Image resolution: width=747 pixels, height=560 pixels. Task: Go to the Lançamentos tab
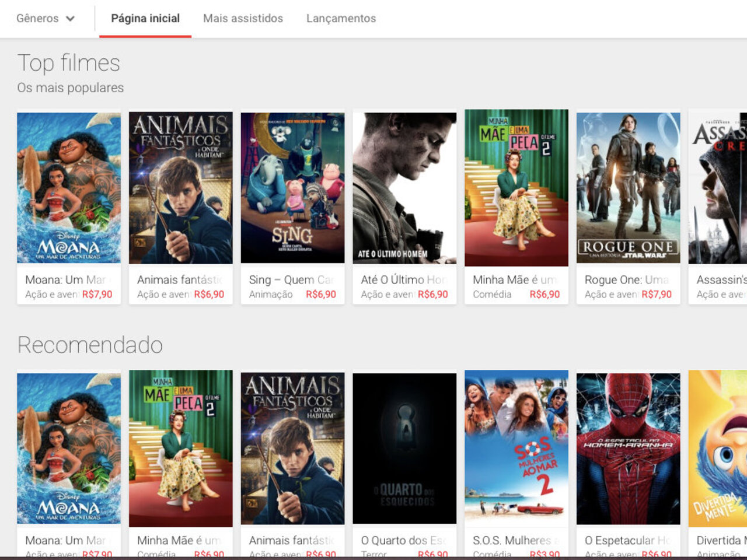[x=341, y=18]
